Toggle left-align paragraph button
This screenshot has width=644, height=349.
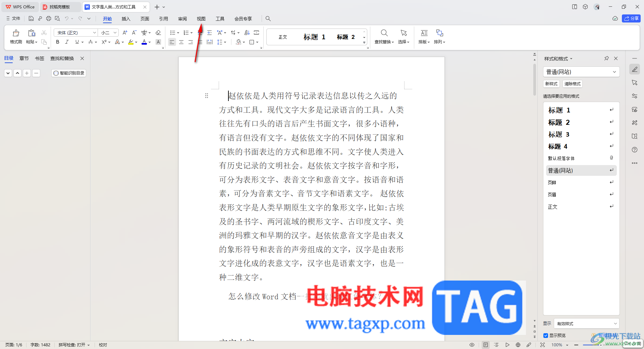(172, 42)
